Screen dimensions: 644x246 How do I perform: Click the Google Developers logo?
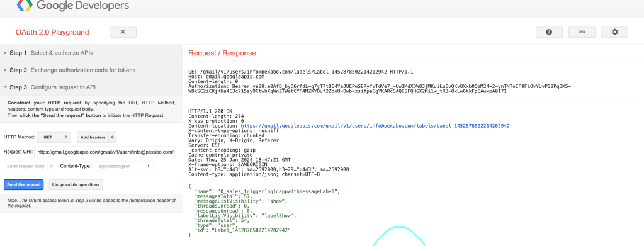[72, 6]
